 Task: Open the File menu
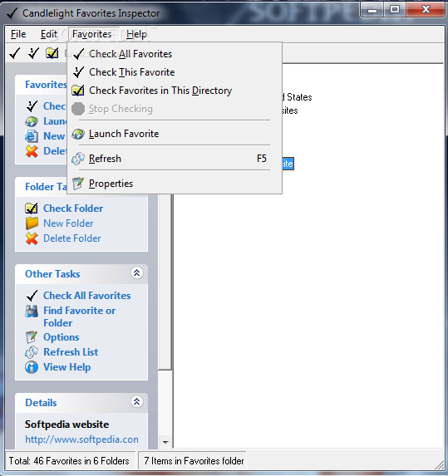pyautogui.click(x=18, y=34)
